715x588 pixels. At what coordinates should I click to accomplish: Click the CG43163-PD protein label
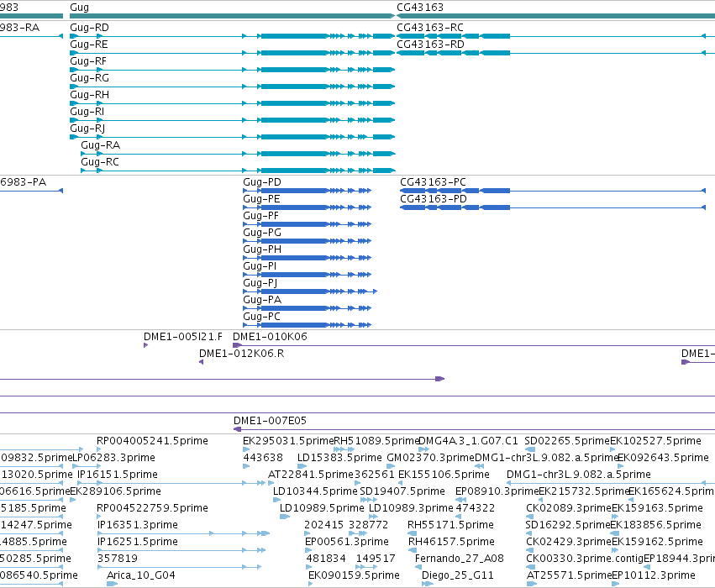pos(434,199)
